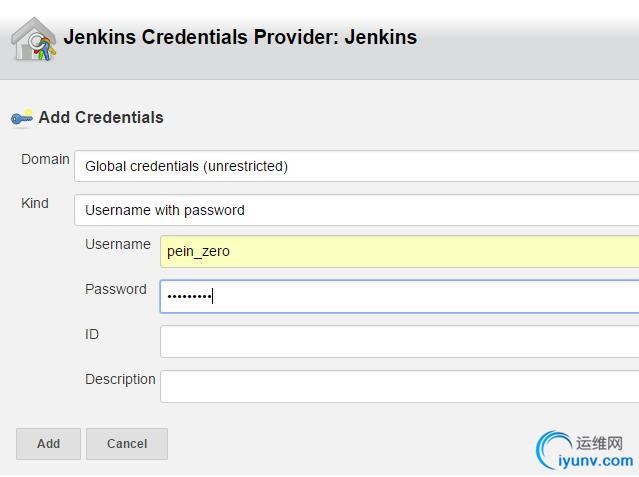Click the Description label
This screenshot has height=477, width=639.
120,380
